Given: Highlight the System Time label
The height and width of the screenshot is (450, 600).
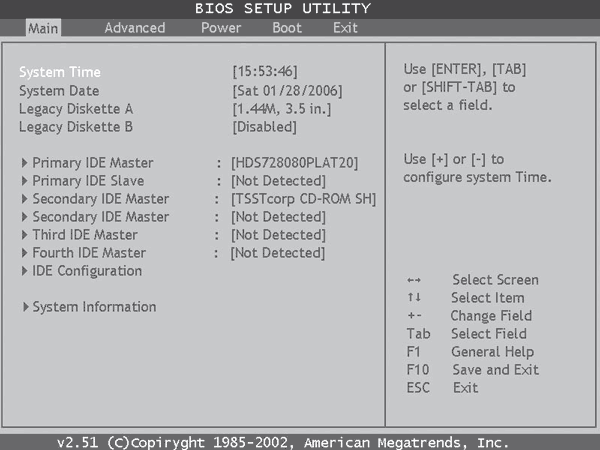Looking at the screenshot, I should point(60,72).
